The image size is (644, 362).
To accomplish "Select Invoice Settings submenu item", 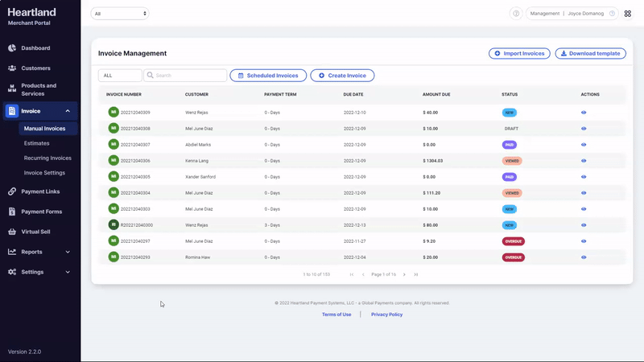I will coord(44,173).
